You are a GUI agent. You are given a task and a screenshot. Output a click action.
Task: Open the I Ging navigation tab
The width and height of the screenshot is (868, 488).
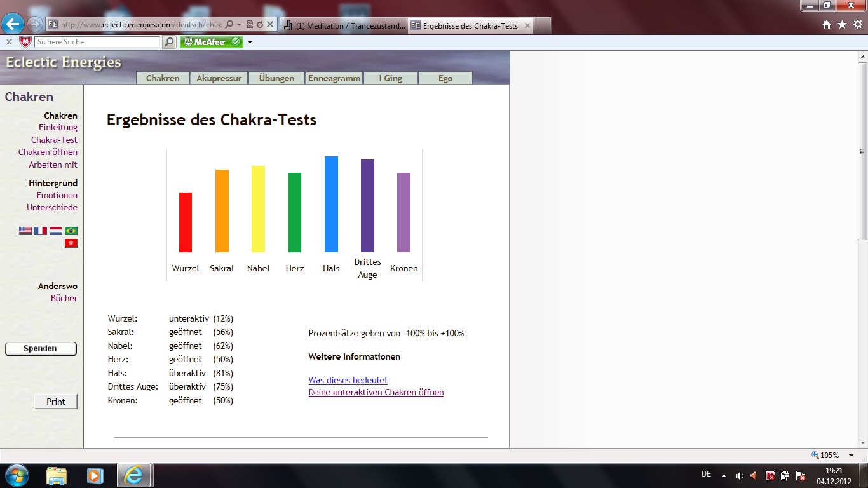(391, 78)
